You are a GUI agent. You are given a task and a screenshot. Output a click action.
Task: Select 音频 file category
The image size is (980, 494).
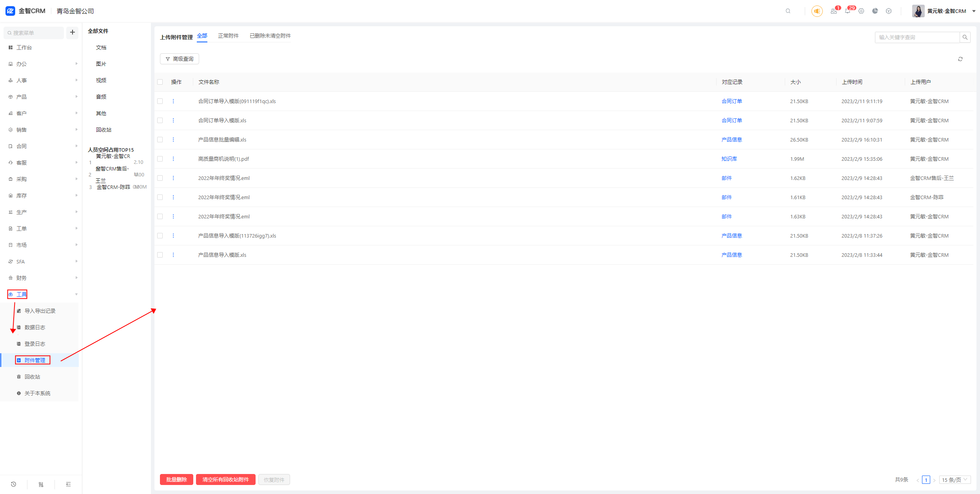101,97
